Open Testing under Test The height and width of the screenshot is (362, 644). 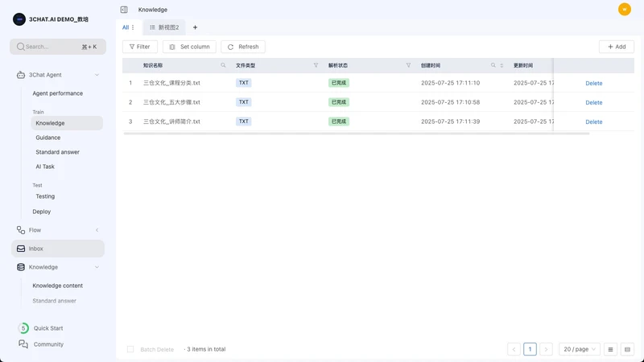pyautogui.click(x=45, y=196)
